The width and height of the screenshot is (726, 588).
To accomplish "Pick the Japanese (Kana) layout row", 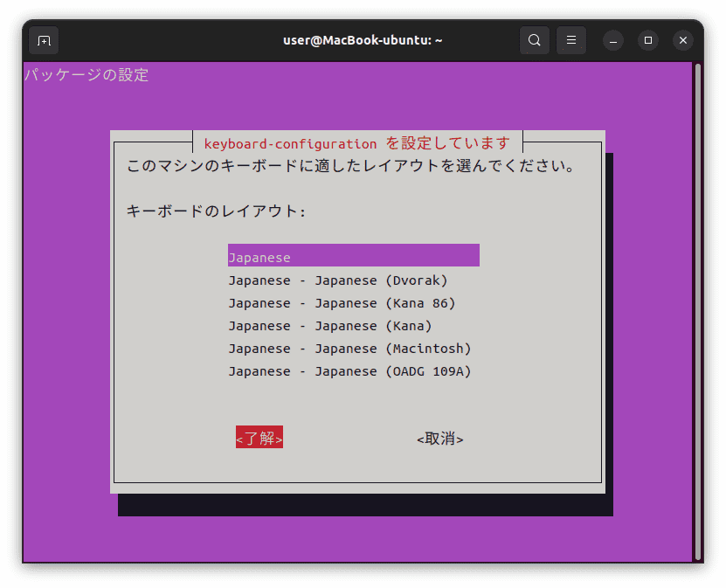I will [x=353, y=326].
